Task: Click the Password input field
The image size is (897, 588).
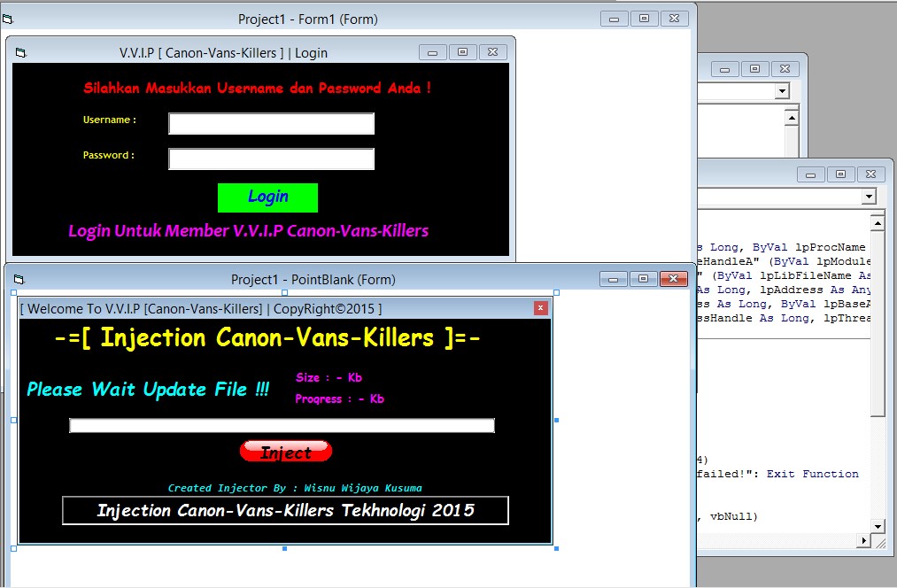Action: point(271,159)
